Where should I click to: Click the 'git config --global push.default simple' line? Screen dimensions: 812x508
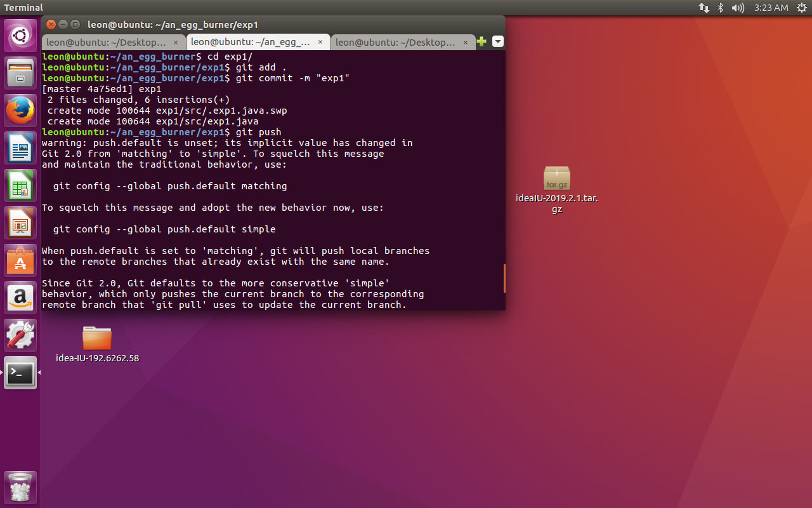point(164,229)
